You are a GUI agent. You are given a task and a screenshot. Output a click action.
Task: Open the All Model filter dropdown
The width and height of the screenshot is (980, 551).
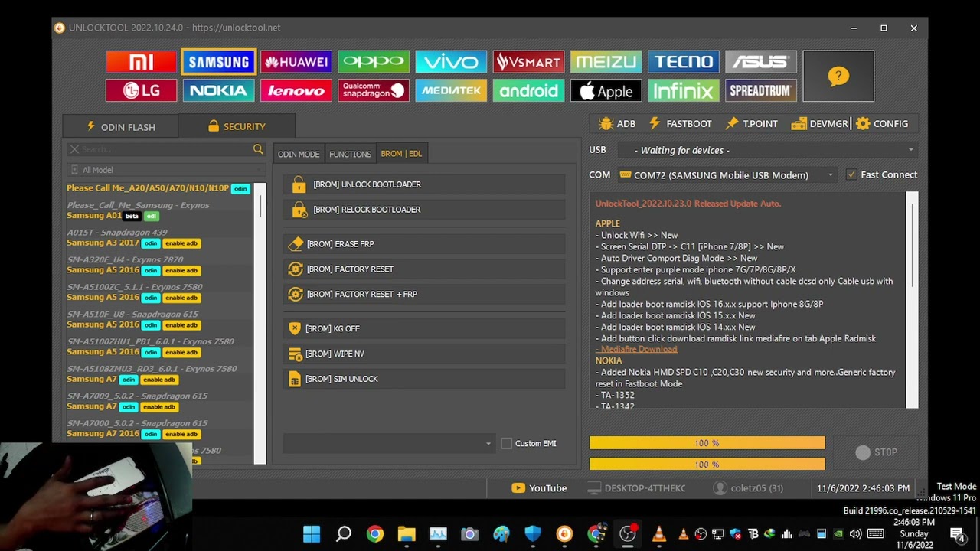click(165, 170)
